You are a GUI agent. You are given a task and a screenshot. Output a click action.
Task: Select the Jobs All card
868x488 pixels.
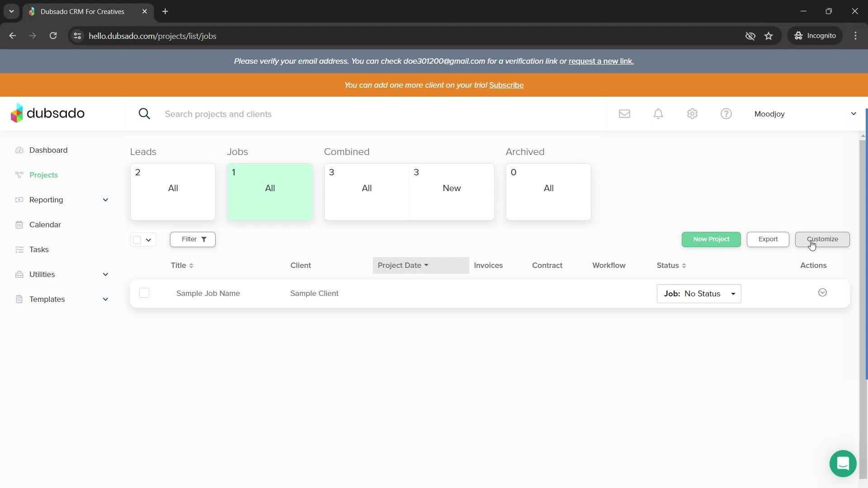click(270, 192)
